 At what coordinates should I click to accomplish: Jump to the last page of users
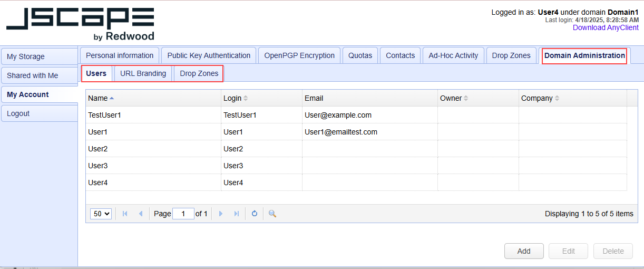[236, 214]
